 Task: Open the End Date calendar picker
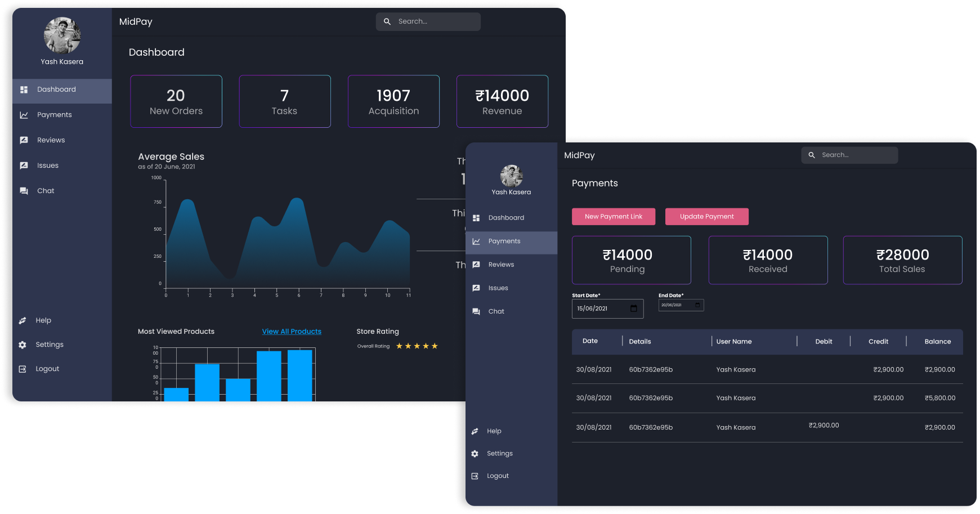697,305
